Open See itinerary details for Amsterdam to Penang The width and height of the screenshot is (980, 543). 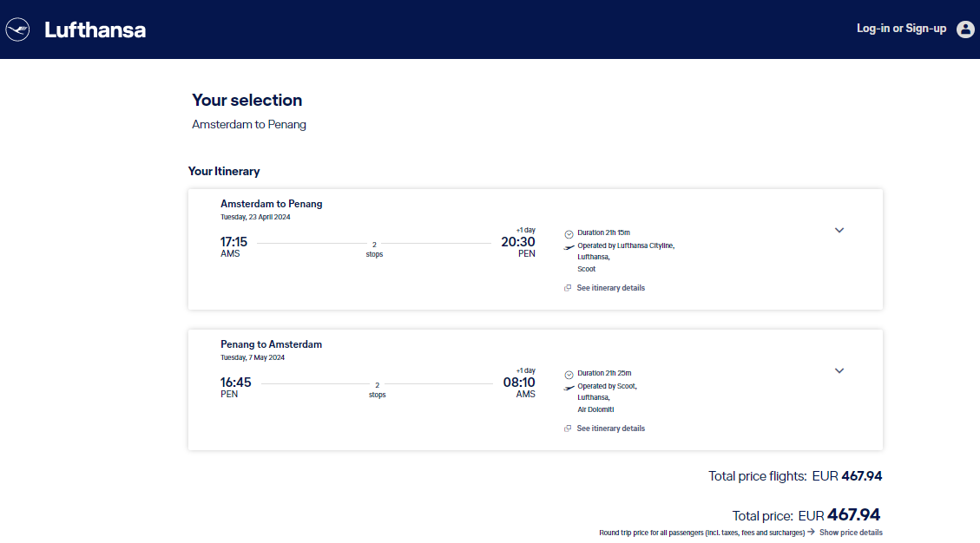(610, 288)
